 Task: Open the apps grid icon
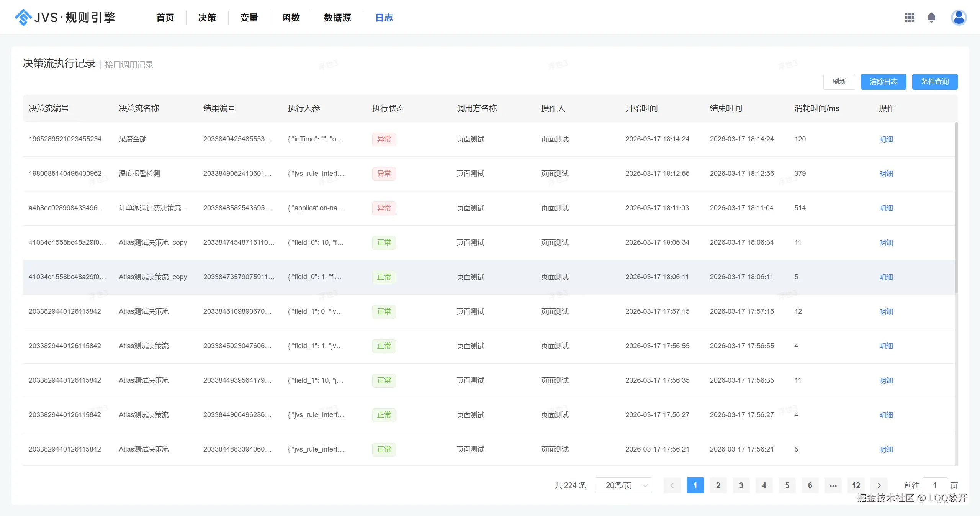(909, 18)
